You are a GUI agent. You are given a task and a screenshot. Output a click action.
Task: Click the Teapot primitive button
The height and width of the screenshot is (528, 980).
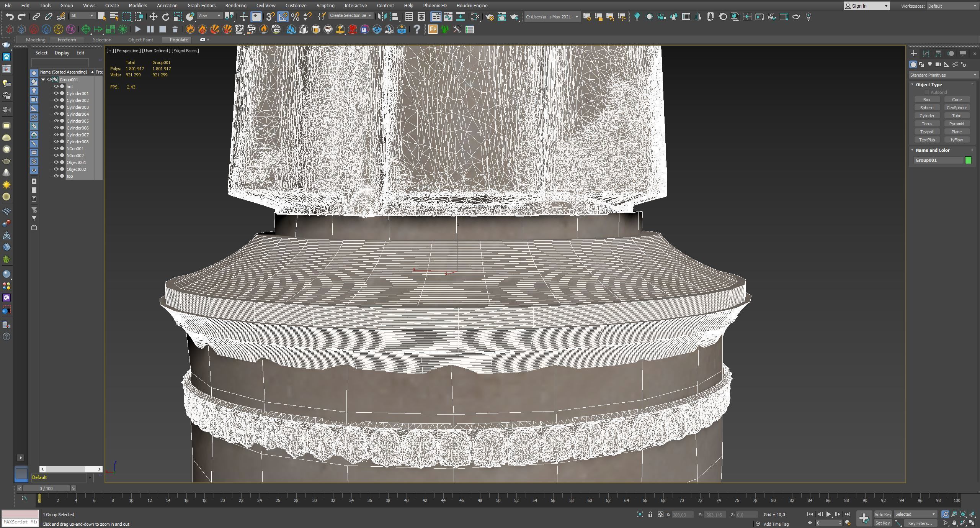[927, 132]
